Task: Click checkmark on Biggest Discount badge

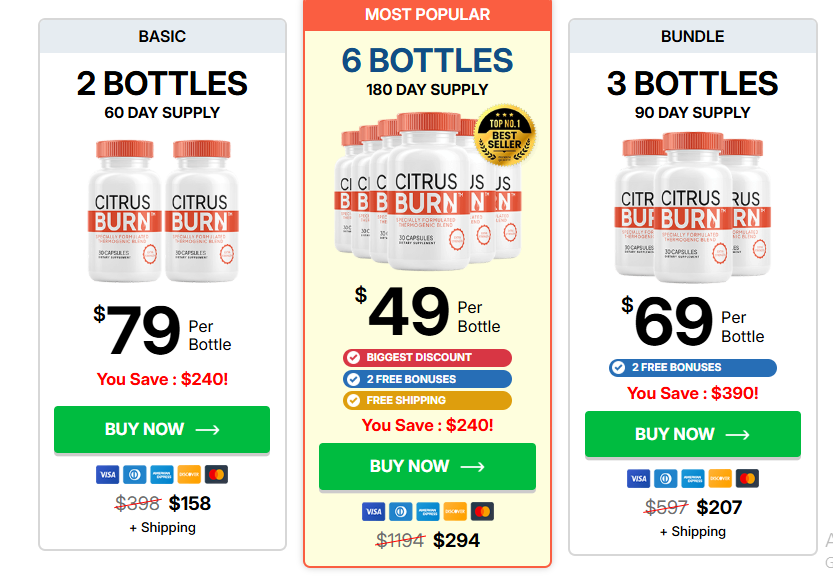Action: pyautogui.click(x=353, y=357)
